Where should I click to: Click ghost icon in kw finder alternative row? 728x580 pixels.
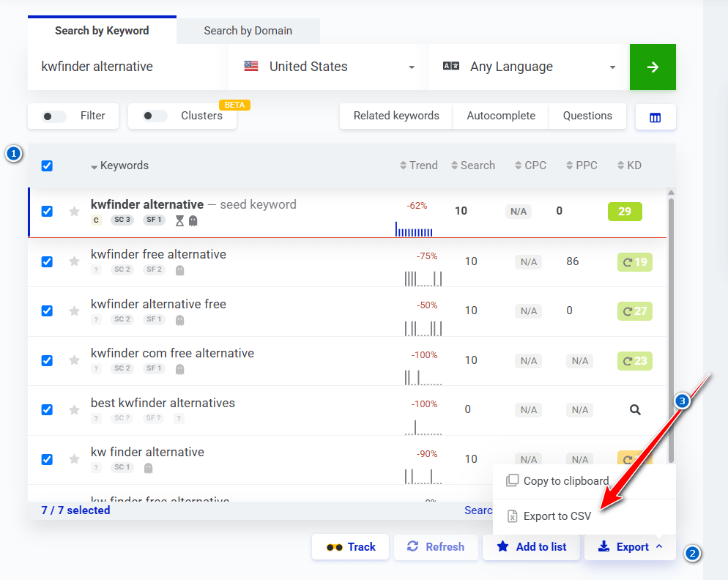tap(148, 469)
